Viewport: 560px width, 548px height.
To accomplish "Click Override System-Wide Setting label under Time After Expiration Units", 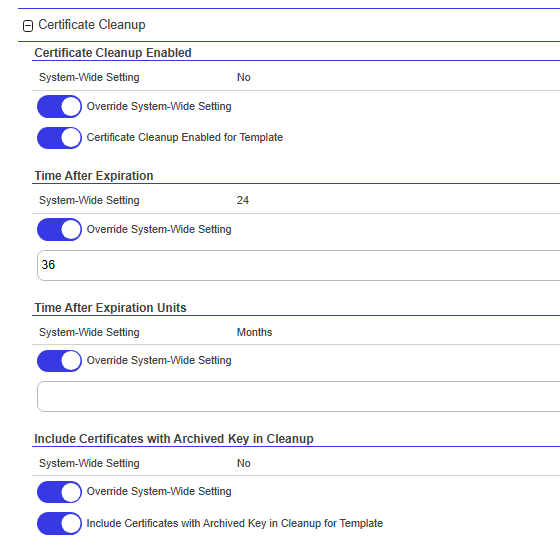I will pyautogui.click(x=159, y=360).
